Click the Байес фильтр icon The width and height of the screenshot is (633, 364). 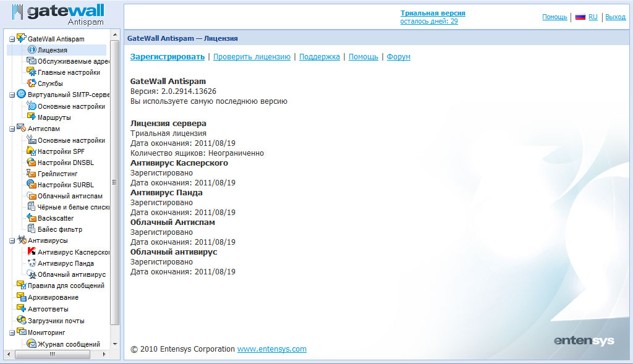pos(32,229)
